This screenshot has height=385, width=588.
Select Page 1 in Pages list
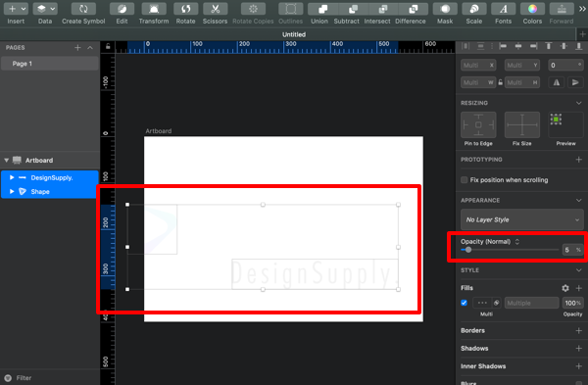pos(50,64)
